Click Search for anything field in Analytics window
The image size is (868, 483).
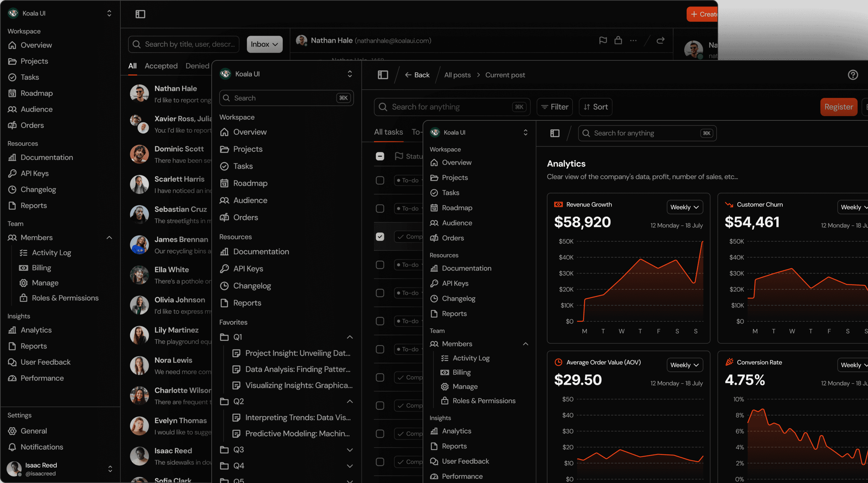647,133
